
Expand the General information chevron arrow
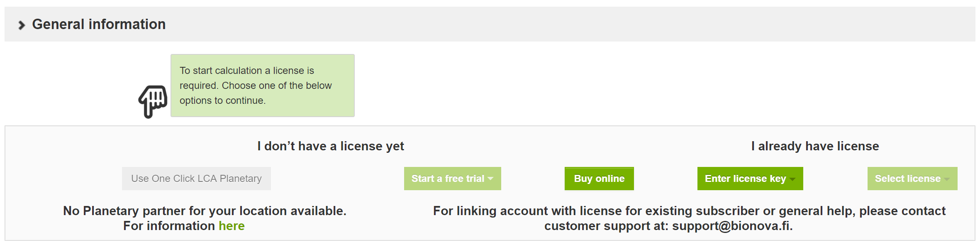(22, 25)
